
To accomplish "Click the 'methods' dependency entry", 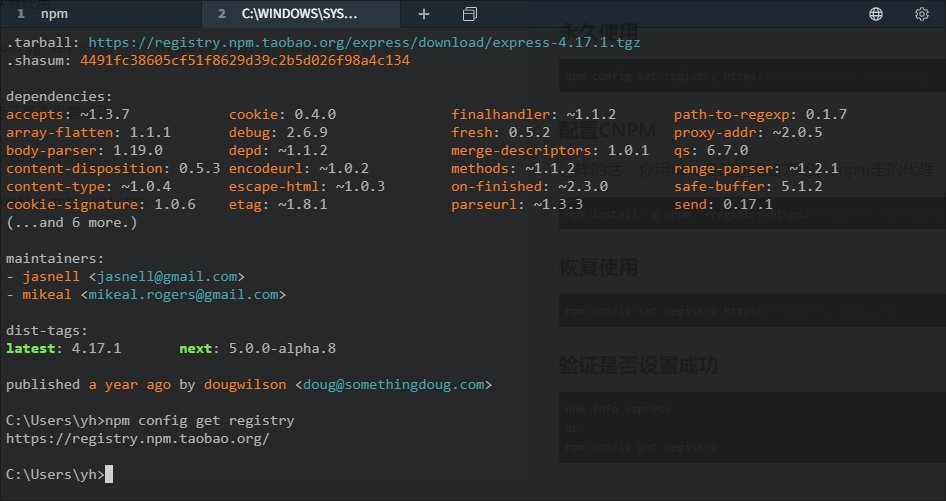I will 513,168.
